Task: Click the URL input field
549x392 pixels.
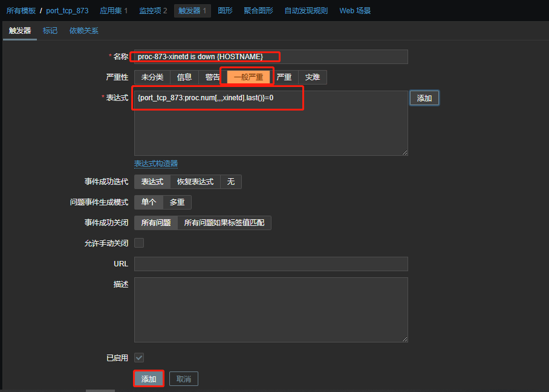Action: click(271, 264)
